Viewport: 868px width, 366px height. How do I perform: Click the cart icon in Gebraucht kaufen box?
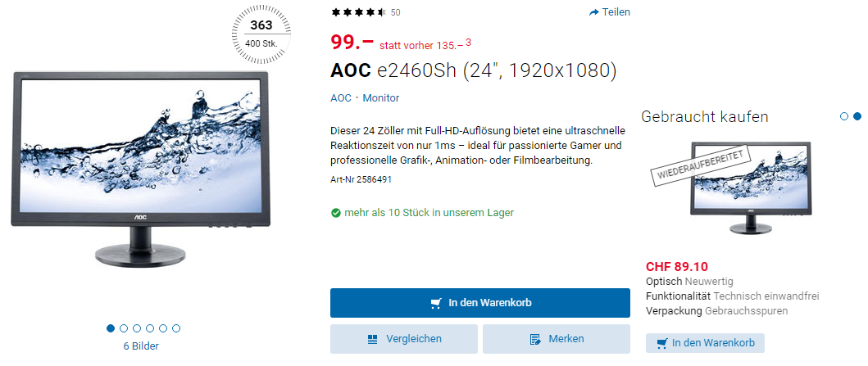pos(661,343)
